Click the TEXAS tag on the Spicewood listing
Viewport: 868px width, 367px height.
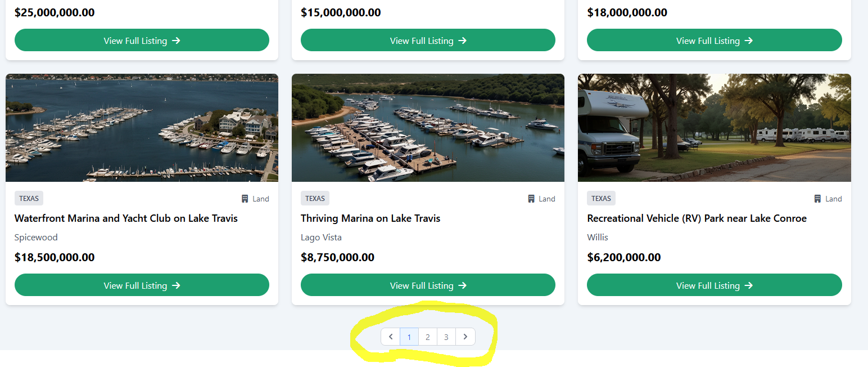29,198
